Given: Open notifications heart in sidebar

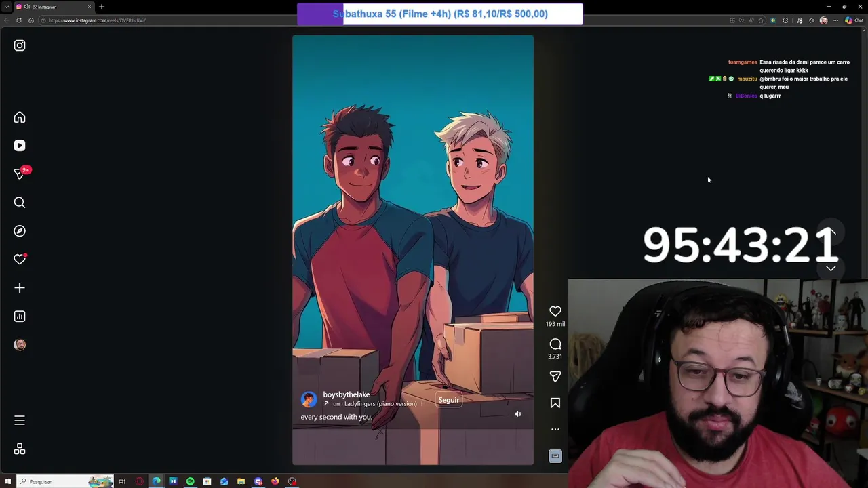Looking at the screenshot, I should coord(20,260).
